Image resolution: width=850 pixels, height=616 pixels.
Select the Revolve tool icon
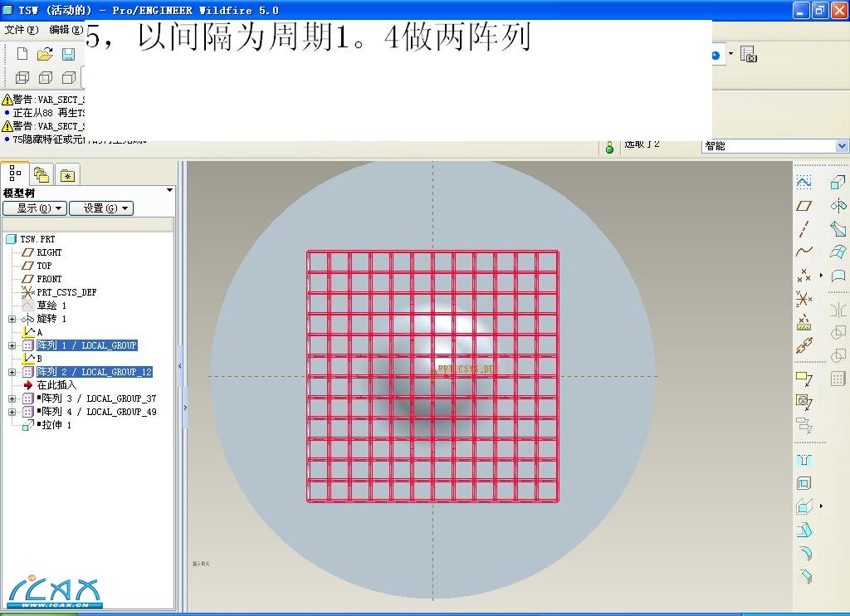(838, 205)
